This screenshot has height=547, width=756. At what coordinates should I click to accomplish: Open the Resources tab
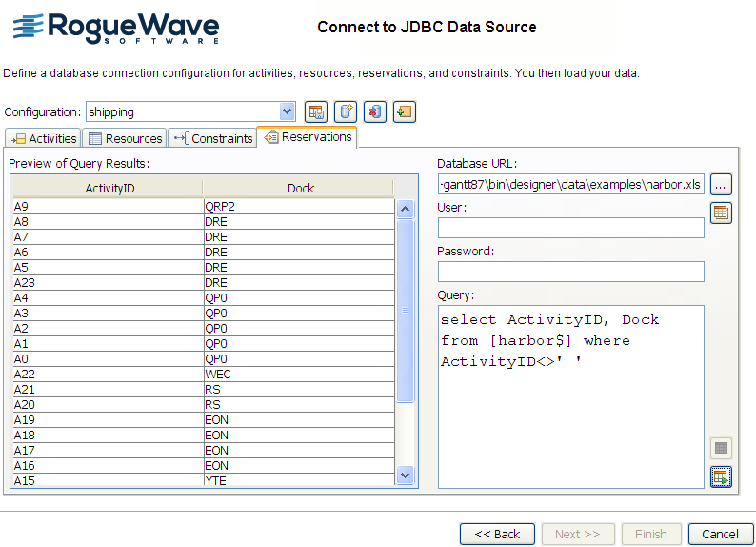point(125,138)
